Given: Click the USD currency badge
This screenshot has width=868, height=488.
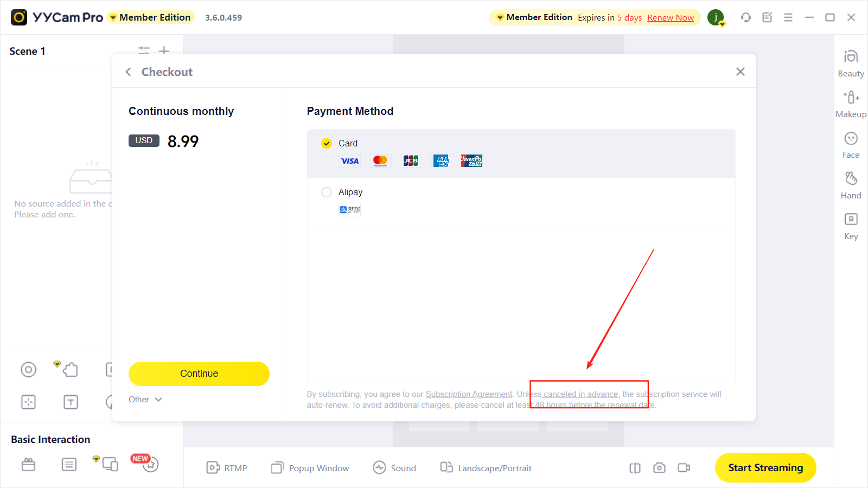Looking at the screenshot, I should click(144, 140).
